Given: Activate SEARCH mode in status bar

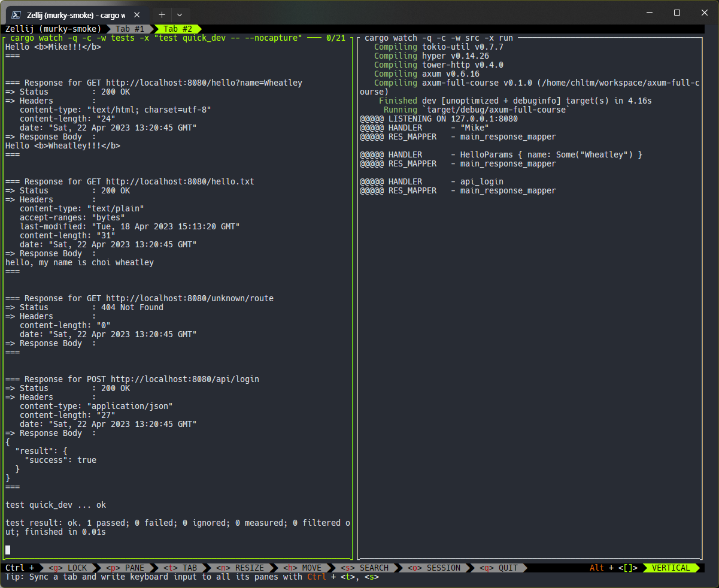Looking at the screenshot, I should 365,568.
